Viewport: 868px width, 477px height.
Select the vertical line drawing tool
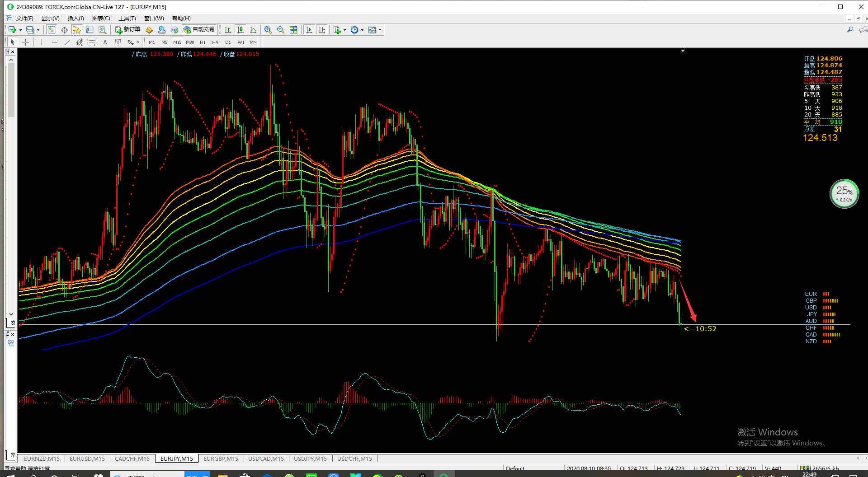coord(42,42)
